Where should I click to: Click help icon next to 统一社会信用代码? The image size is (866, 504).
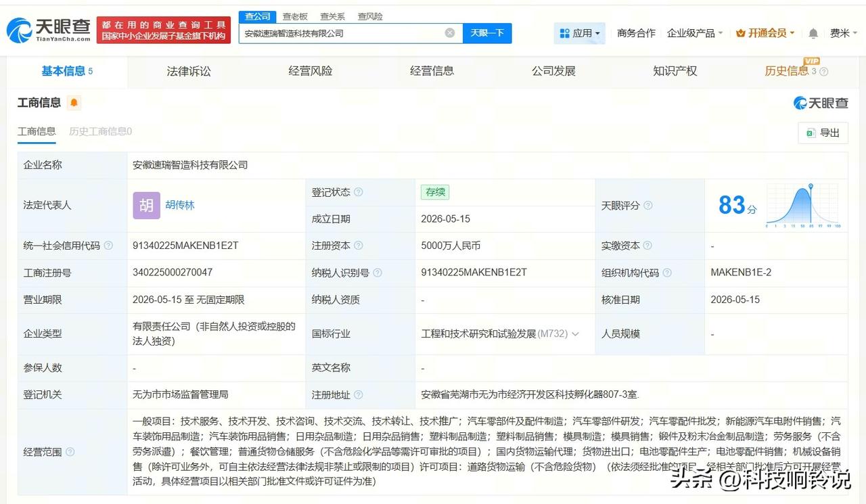point(108,246)
